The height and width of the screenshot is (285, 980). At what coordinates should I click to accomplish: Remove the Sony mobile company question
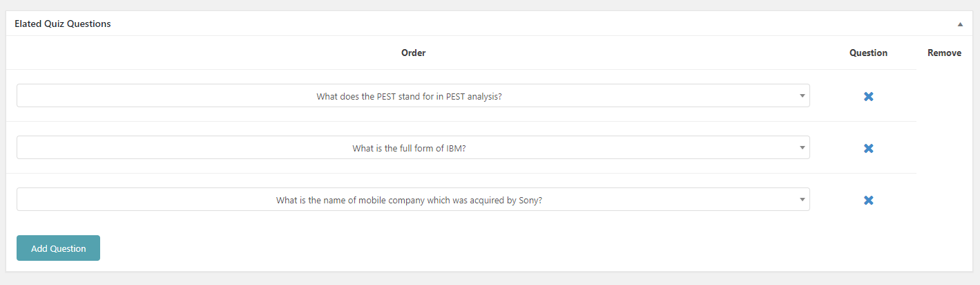[868, 200]
